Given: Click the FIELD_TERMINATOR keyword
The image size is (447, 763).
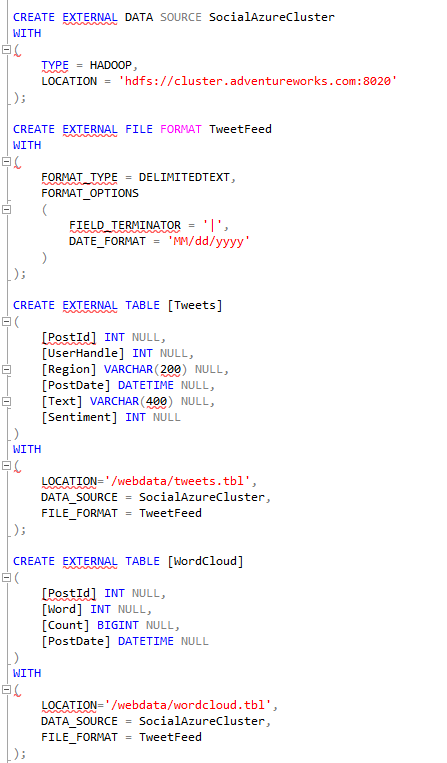Looking at the screenshot, I should (125, 225).
